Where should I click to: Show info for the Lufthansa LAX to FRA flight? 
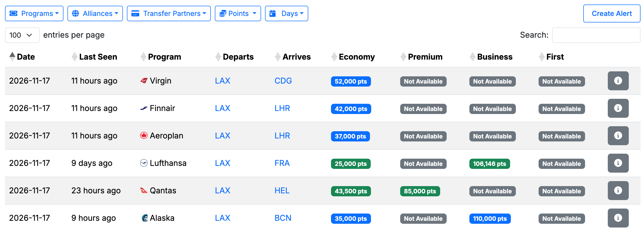(x=618, y=163)
